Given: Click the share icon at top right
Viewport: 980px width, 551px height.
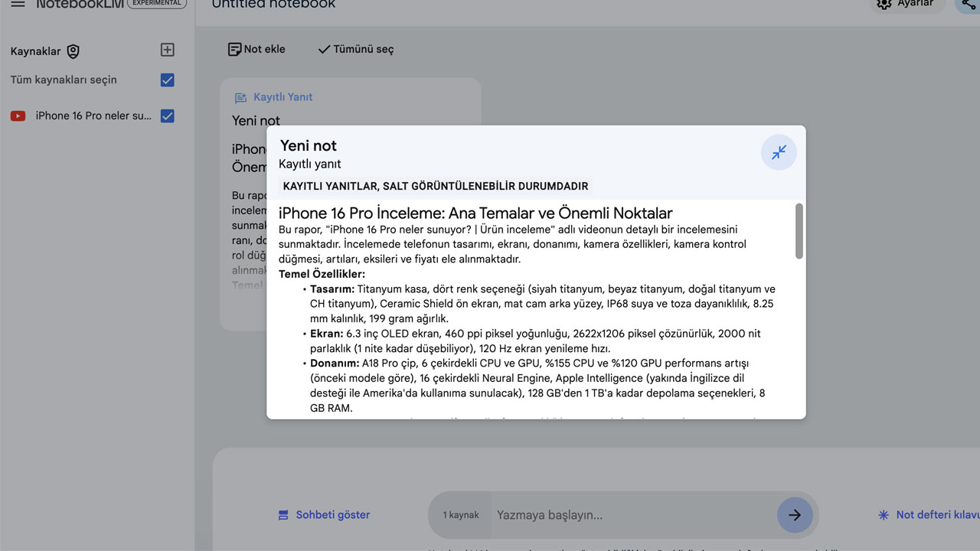Looking at the screenshot, I should coord(969,4).
